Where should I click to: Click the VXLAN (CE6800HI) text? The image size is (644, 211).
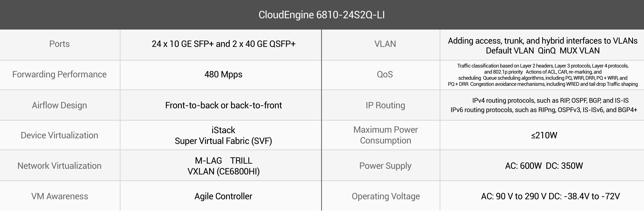224,172
